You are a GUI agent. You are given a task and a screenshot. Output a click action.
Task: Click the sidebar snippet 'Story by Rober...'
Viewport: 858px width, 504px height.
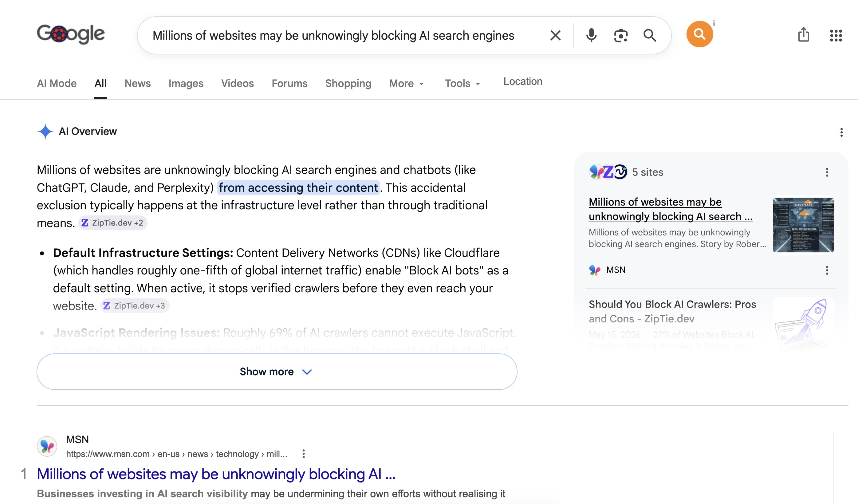[x=733, y=244]
